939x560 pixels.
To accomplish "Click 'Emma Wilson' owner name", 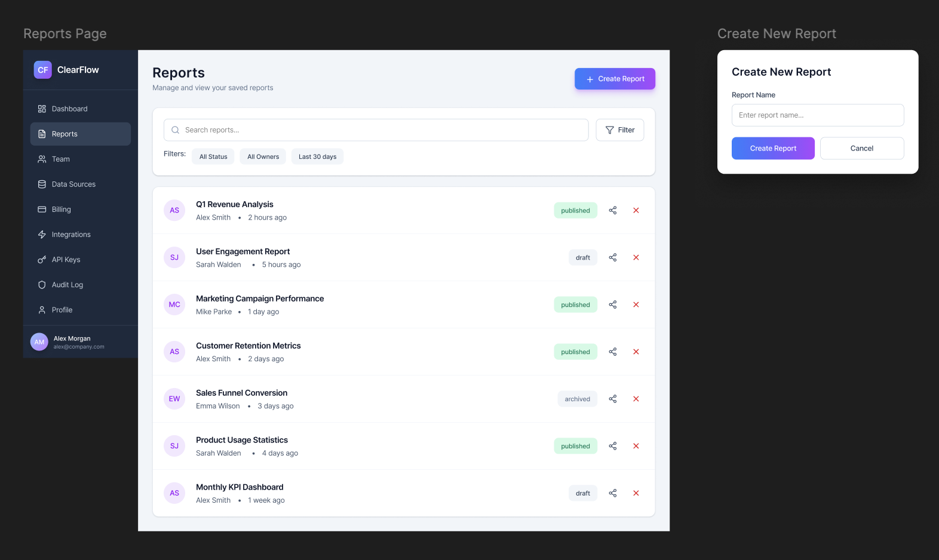I will point(218,406).
